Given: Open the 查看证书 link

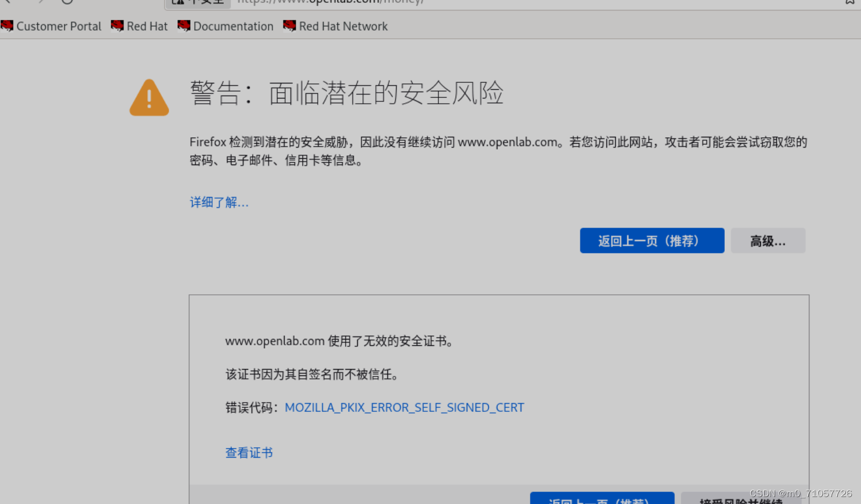Looking at the screenshot, I should tap(249, 452).
